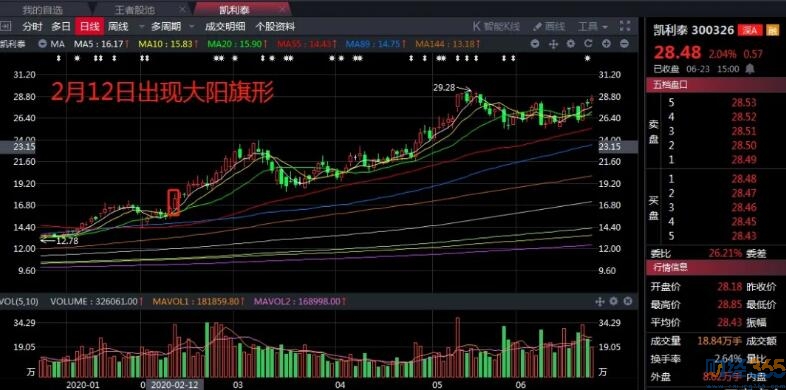Viewport: 786px width, 390px height.
Task: Select the red-boxed Feb 12 candlestick
Action: coord(173,203)
